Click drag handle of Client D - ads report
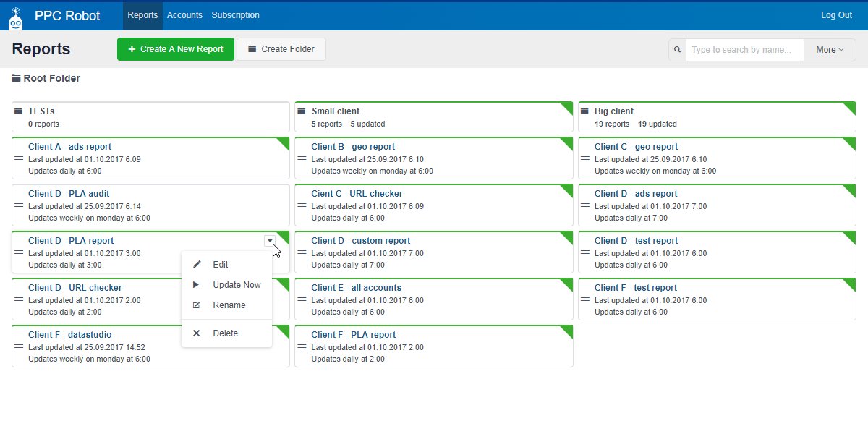This screenshot has width=868, height=434. (x=585, y=205)
